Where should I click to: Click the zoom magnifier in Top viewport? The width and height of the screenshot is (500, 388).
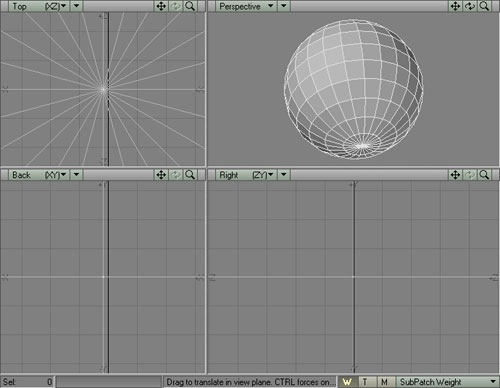click(x=190, y=6)
